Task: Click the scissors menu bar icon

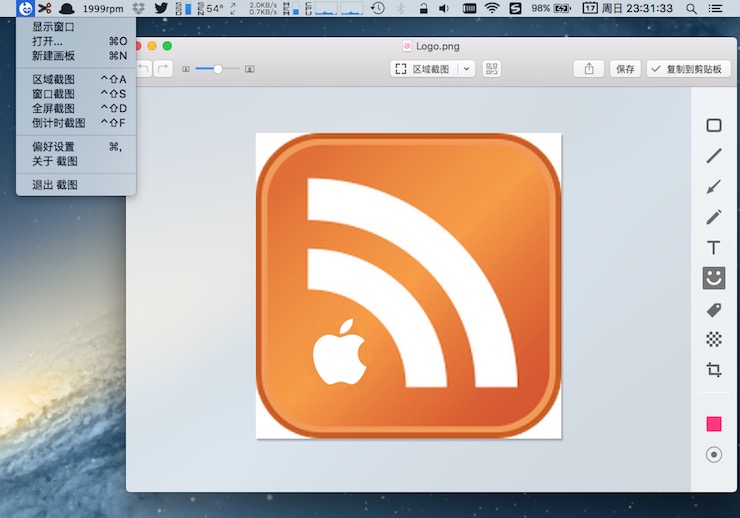Action: (x=45, y=8)
